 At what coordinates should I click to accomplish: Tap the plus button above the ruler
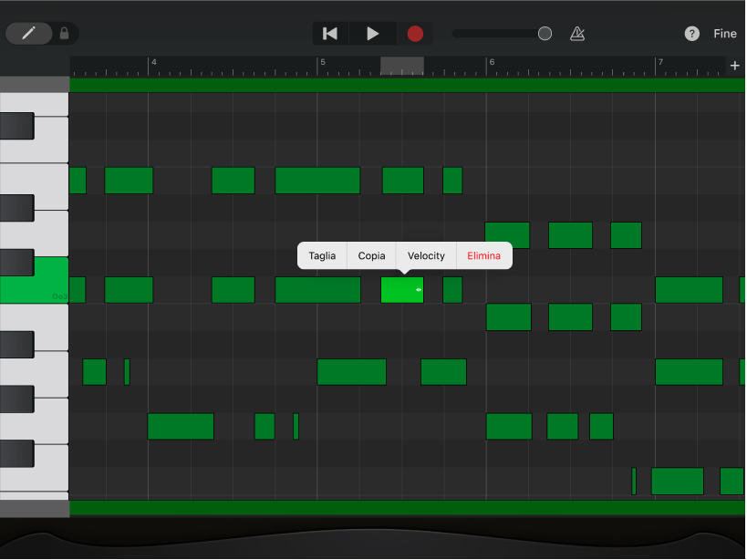click(x=735, y=66)
